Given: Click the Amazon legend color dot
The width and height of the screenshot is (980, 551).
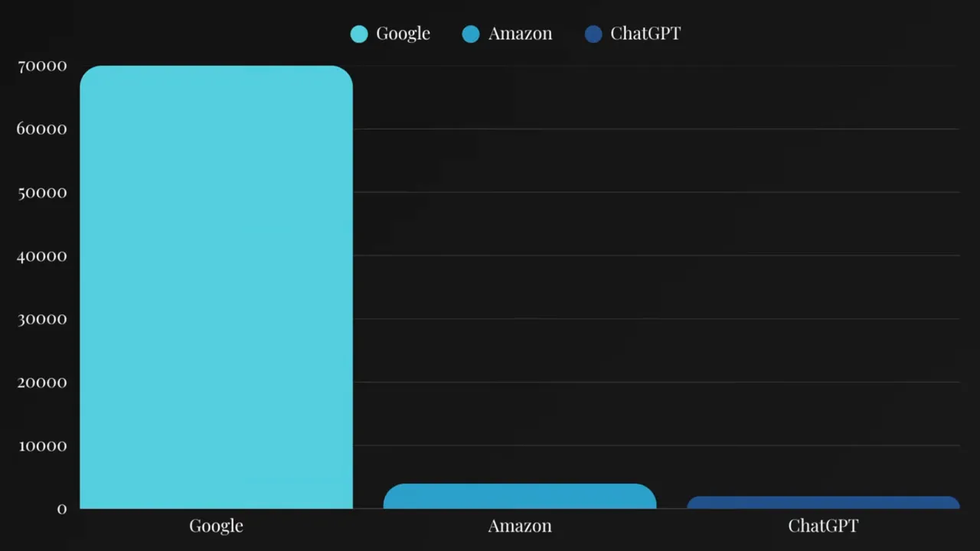Looking at the screenshot, I should (x=471, y=34).
